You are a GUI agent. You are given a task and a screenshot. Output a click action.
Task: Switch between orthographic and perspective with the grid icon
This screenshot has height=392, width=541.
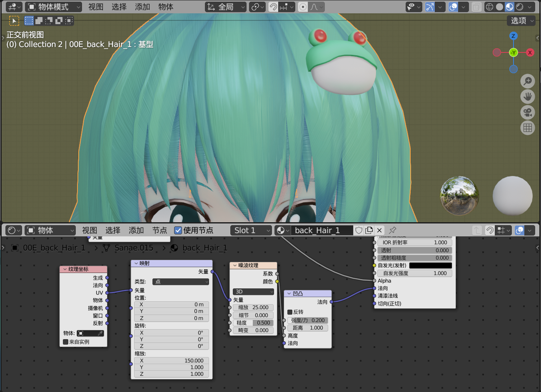click(x=527, y=128)
